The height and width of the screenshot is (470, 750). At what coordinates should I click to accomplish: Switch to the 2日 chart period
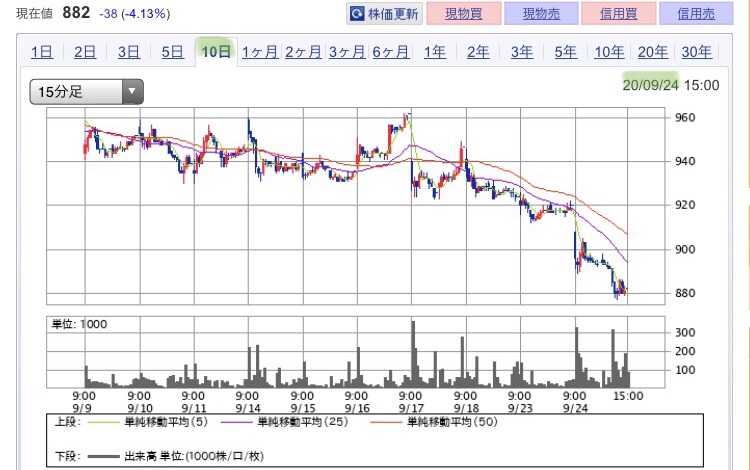click(x=85, y=52)
